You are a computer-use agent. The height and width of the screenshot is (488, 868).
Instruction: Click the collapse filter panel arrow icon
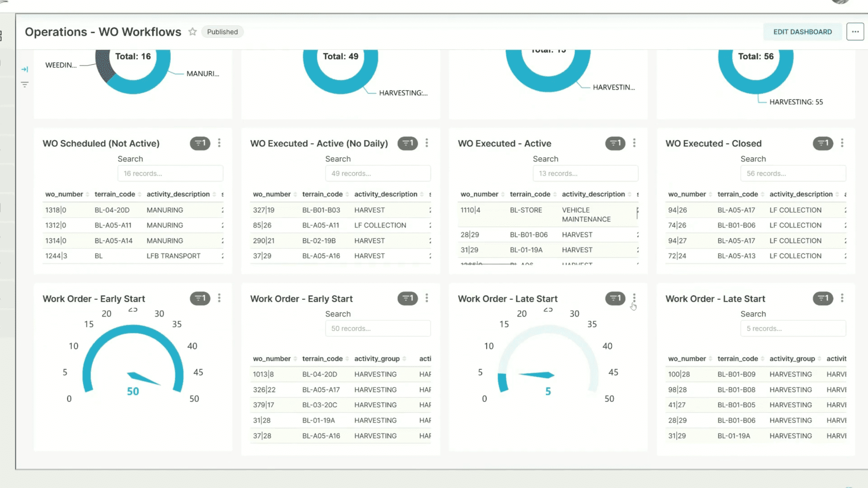[25, 69]
